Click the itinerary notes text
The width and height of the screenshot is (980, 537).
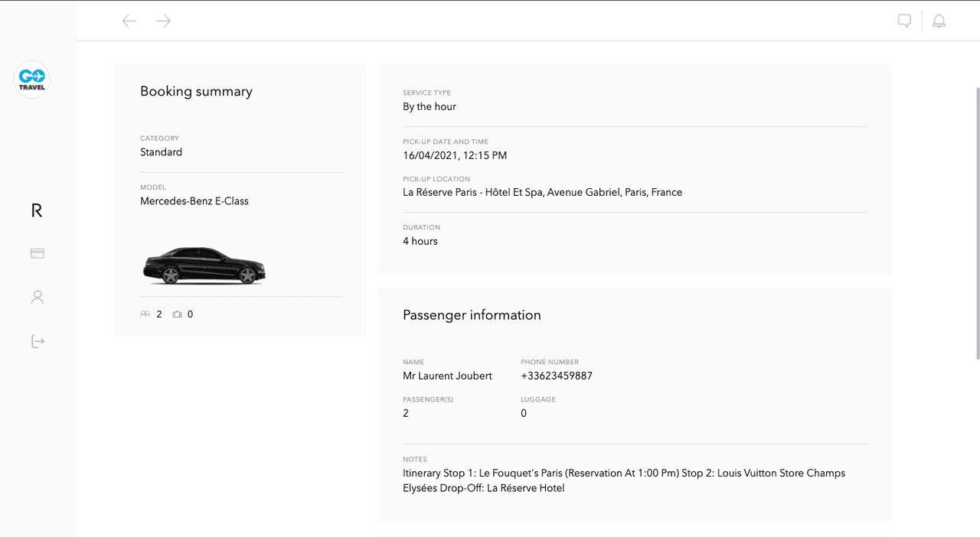[x=624, y=480]
